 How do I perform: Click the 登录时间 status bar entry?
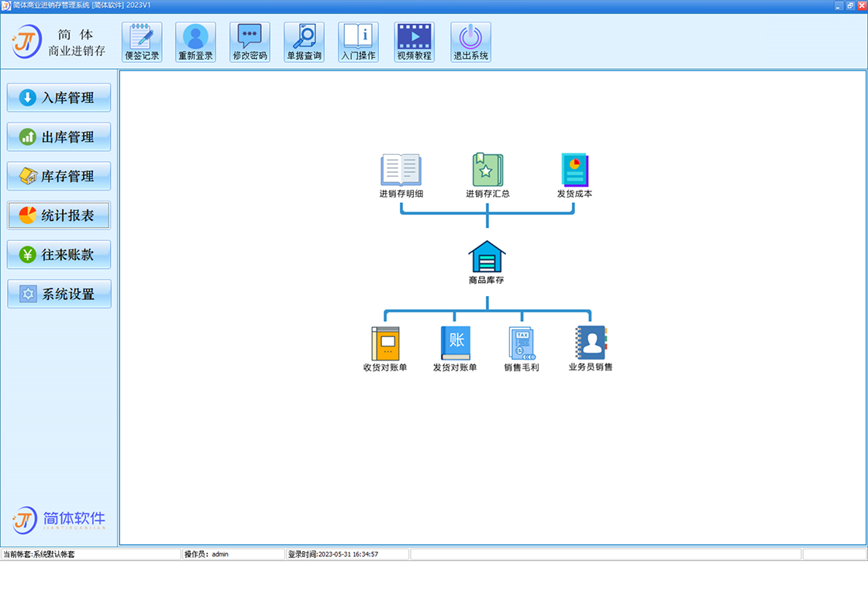coord(347,554)
